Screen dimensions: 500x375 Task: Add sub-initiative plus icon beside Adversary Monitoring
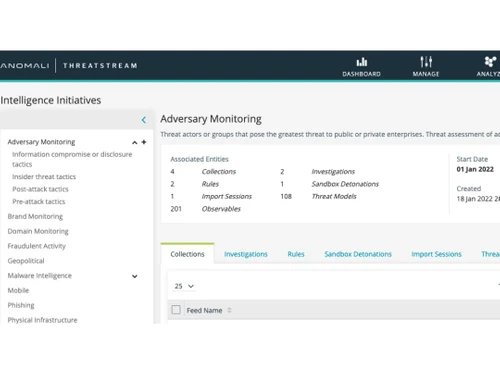point(144,142)
